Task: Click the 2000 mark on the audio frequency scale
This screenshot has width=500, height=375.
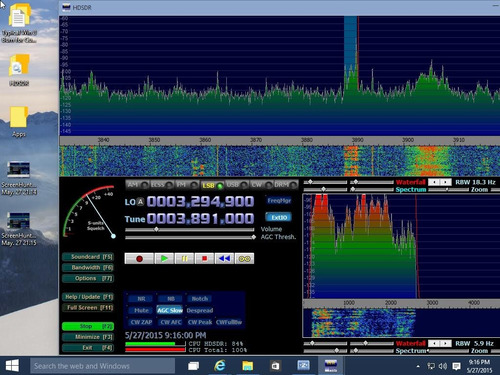Action: pyautogui.click(x=391, y=303)
